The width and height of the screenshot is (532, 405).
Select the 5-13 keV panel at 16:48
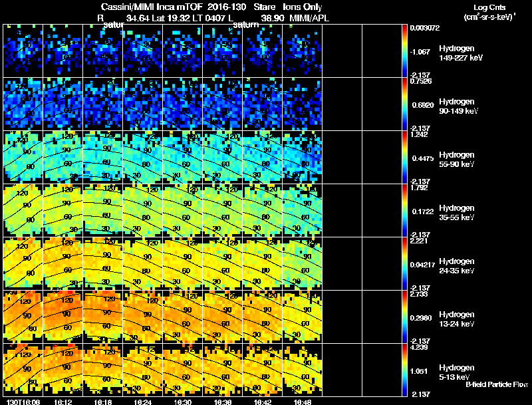point(303,370)
